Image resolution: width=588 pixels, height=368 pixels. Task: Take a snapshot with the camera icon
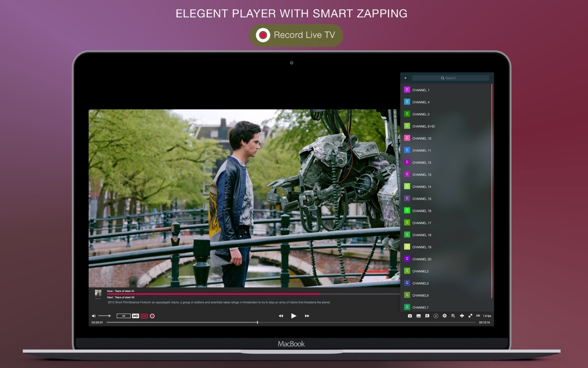pos(410,316)
